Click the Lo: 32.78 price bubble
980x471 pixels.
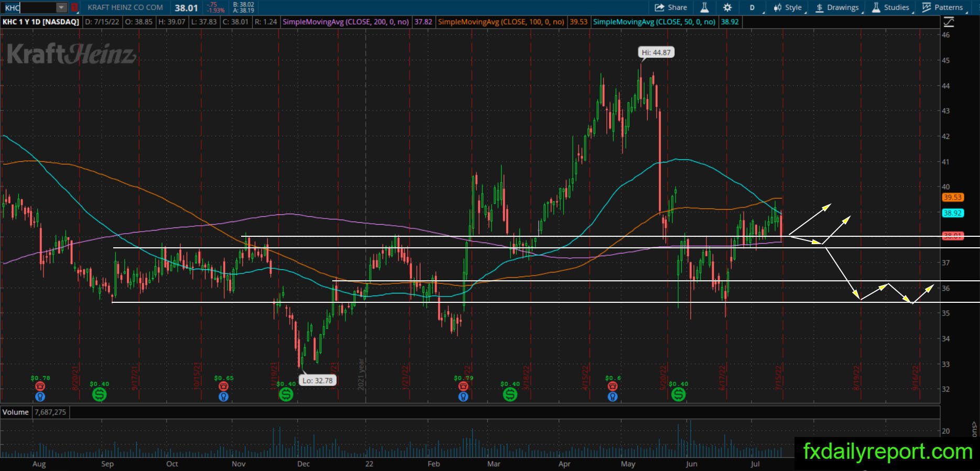(318, 380)
